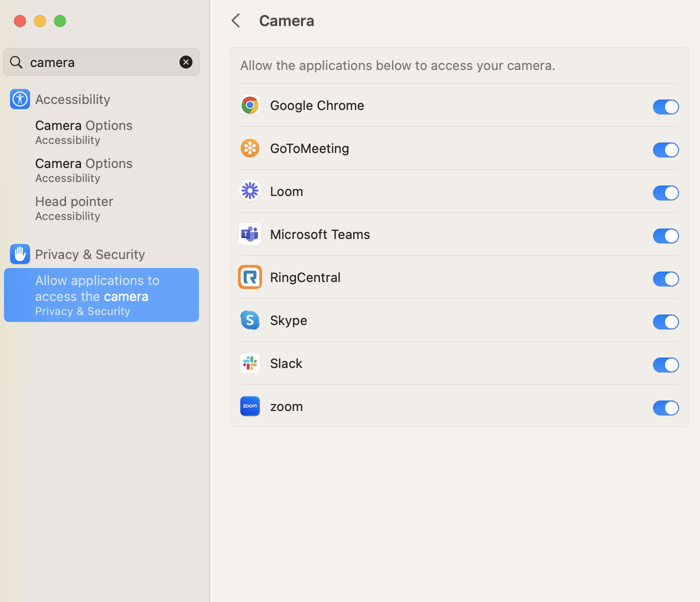Click the Skype label
The height and width of the screenshot is (602, 700).
pyautogui.click(x=288, y=320)
